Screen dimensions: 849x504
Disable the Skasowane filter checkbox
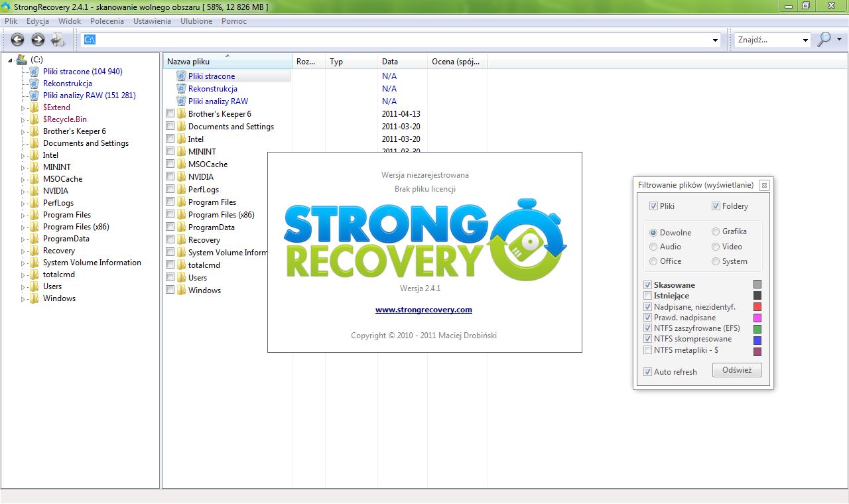point(648,284)
